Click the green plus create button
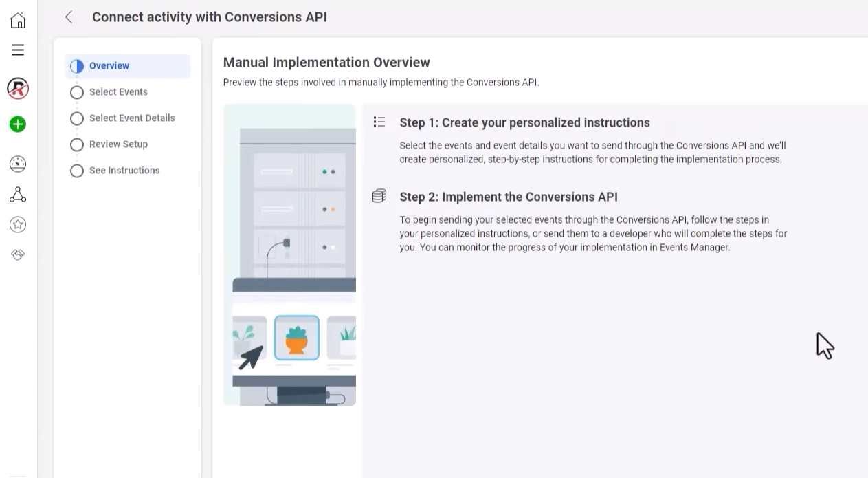This screenshot has width=868, height=478. [x=18, y=124]
